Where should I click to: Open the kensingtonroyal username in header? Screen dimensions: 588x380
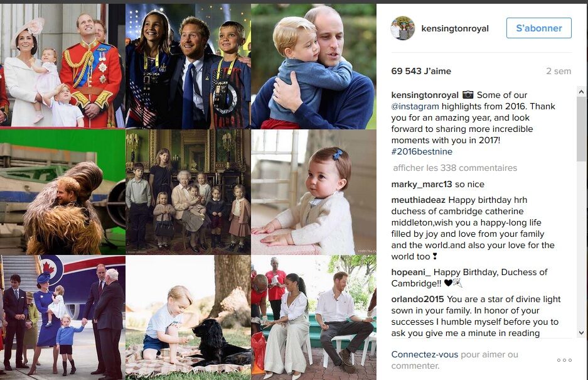tap(455, 28)
